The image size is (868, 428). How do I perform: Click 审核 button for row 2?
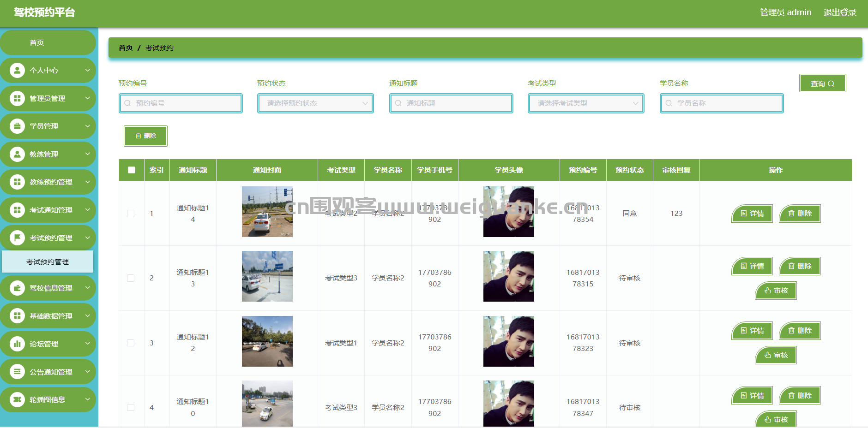click(776, 291)
